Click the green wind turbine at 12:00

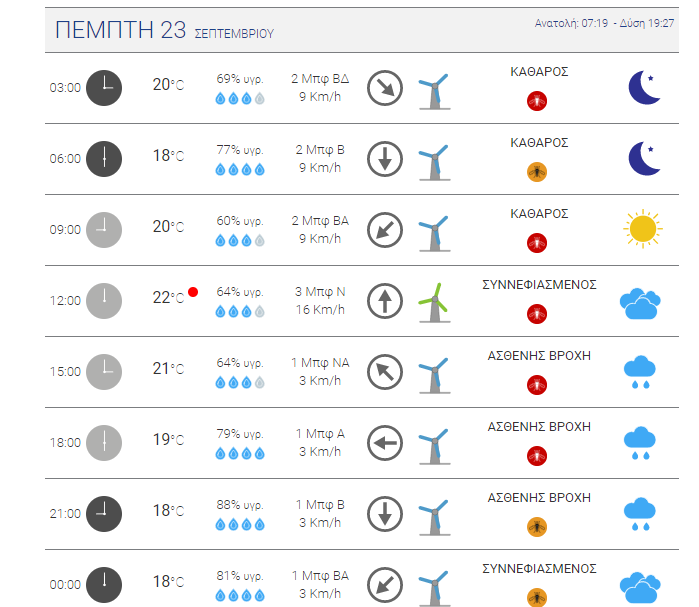coord(435,303)
